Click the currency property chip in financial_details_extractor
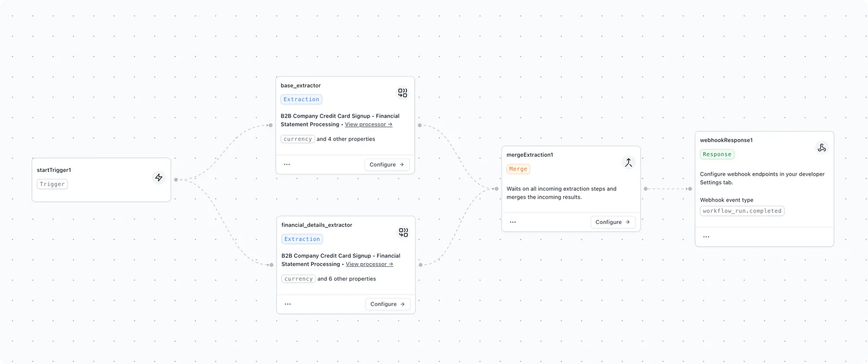 298,279
